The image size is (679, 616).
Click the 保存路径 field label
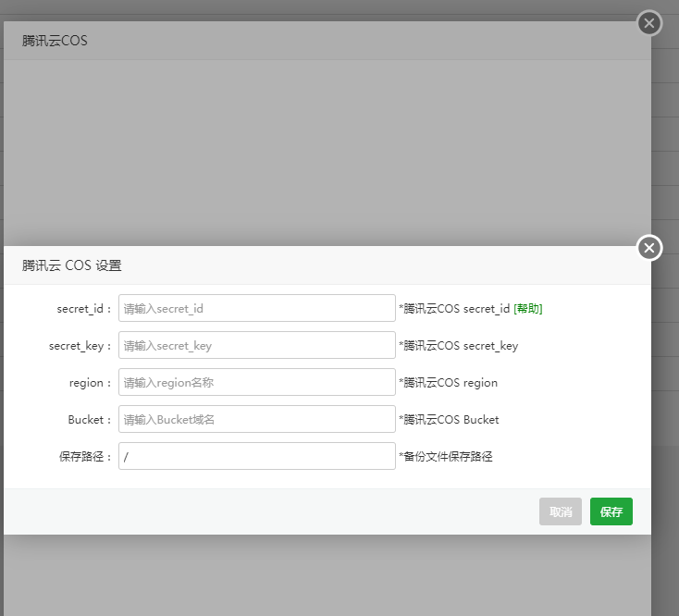point(85,457)
